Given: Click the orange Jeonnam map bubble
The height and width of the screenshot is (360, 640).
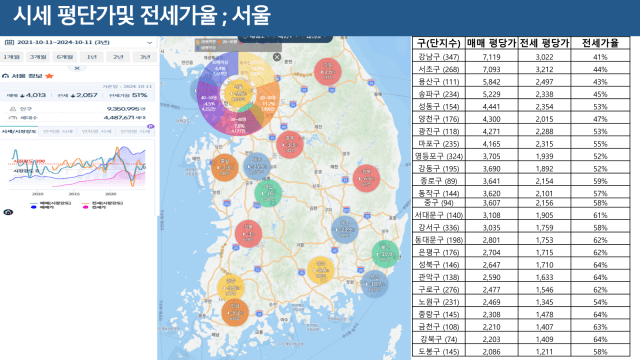Looking at the screenshot, I should (x=235, y=313).
